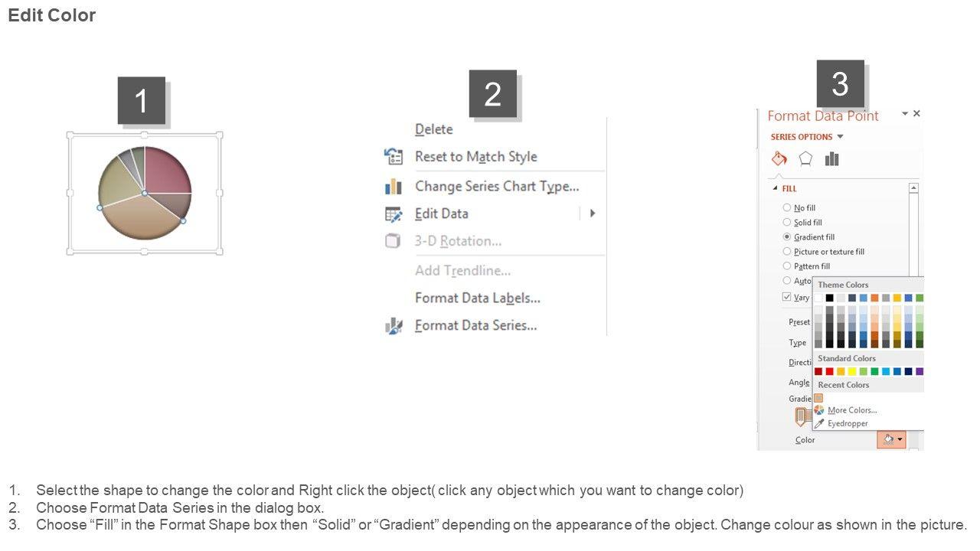
Task: Click the Format Data Series icon
Action: (394, 326)
